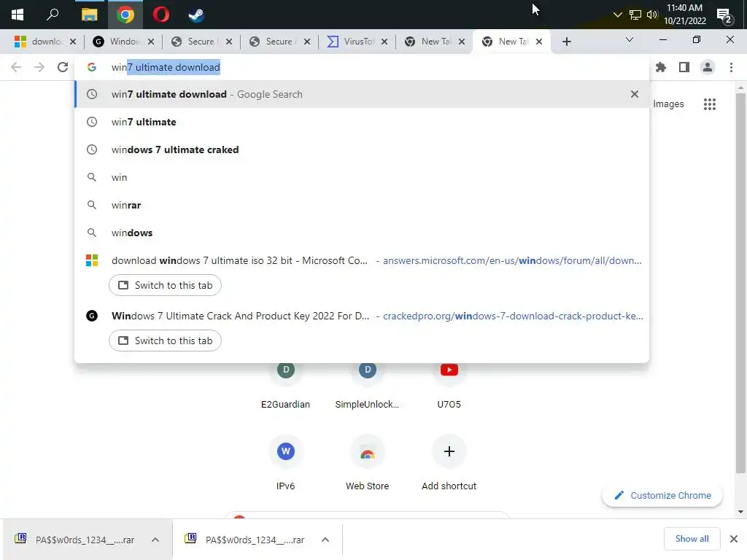Open the answers.microsoft.com suggestion link
Viewport: 747px width, 560px height.
(x=512, y=260)
